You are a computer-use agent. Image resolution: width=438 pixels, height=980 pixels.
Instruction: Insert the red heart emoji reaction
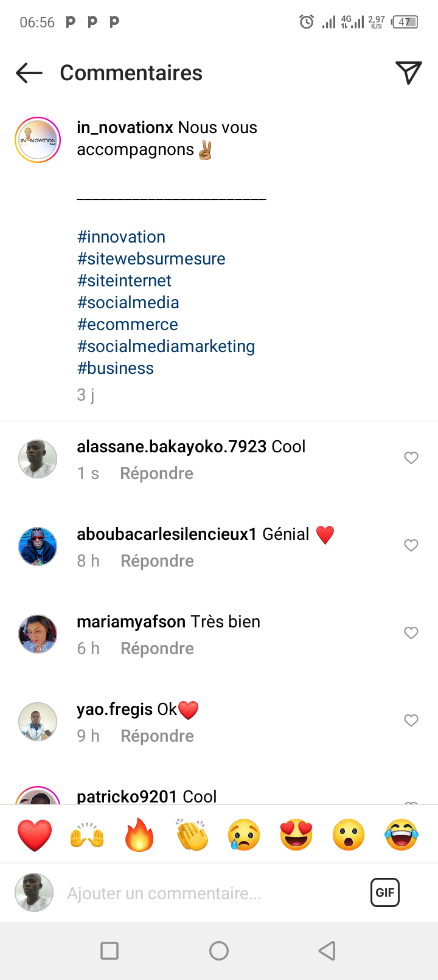(x=35, y=834)
